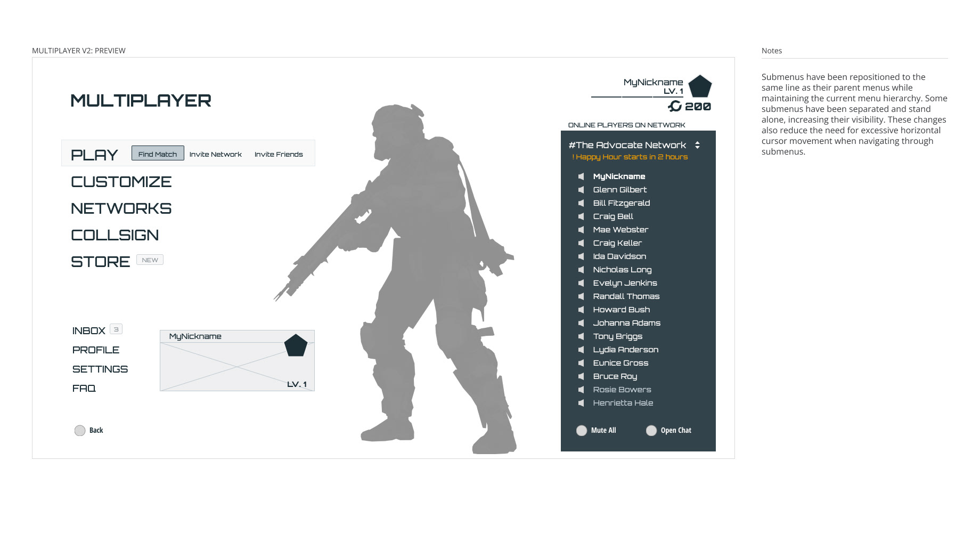Click the MyNickname player card image
Image resolution: width=980 pixels, height=533 pixels.
click(237, 361)
